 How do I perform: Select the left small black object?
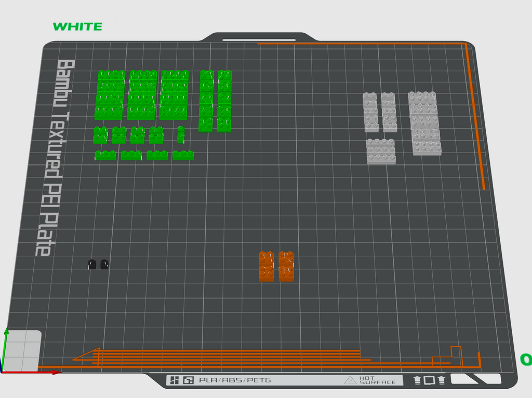pyautogui.click(x=92, y=265)
